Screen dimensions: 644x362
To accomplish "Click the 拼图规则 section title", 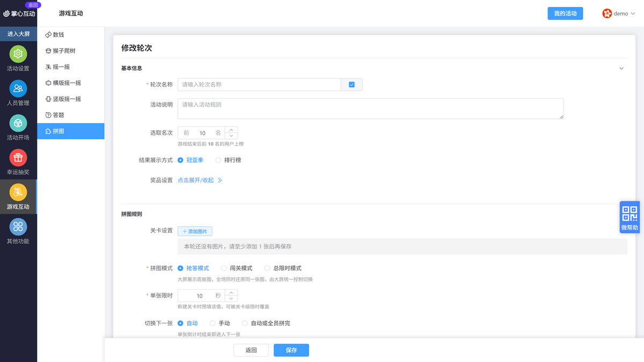I will coord(131,214).
